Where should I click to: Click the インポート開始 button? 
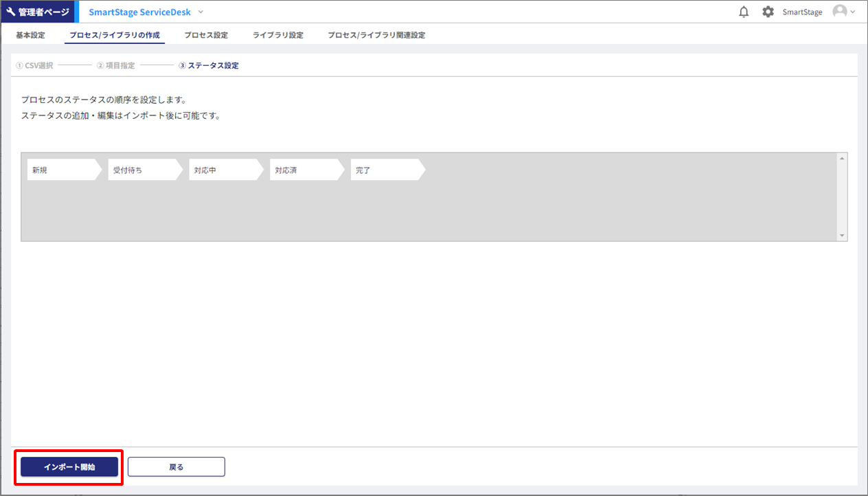pos(69,467)
